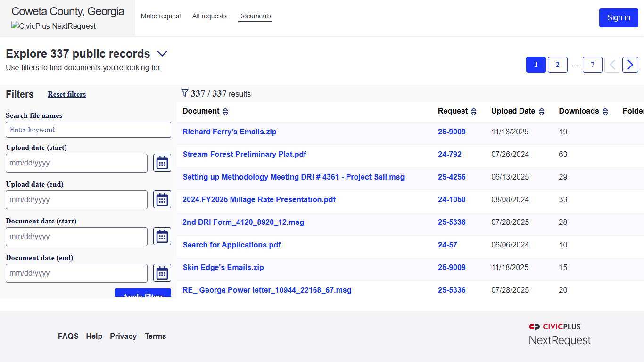This screenshot has width=644, height=362.
Task: Sort results by Upload Date
Action: coord(541,111)
